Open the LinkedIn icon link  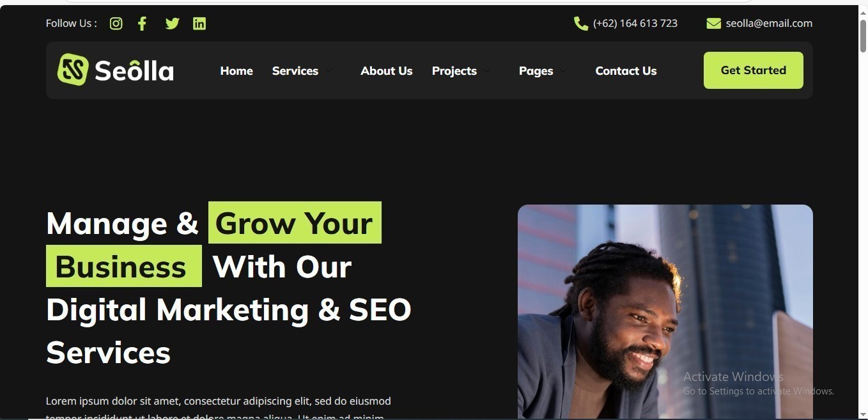199,24
